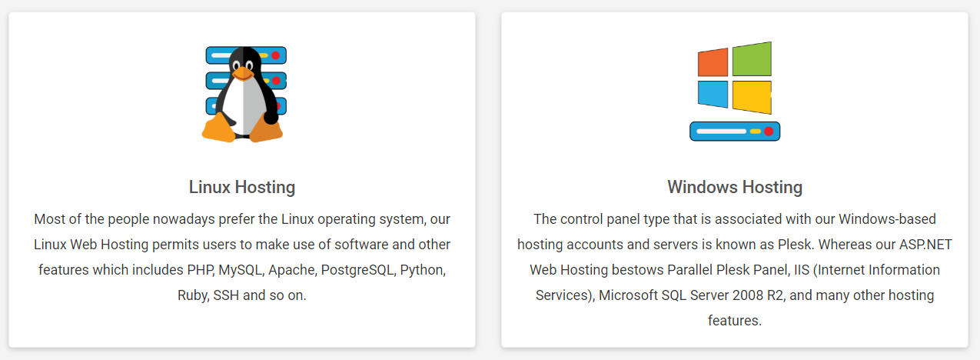Open the Linux Hosting heading
Viewport: 980px width, 360px height.
tap(242, 187)
